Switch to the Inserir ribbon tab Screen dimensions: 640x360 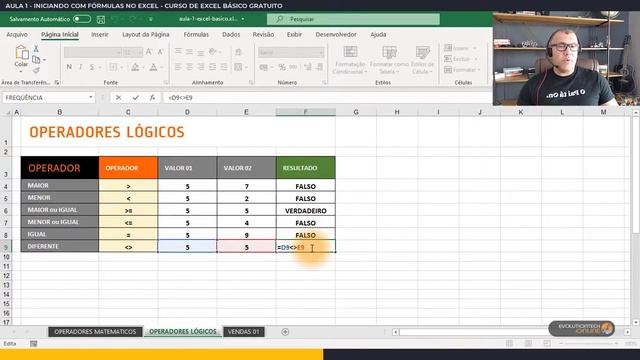[100, 35]
